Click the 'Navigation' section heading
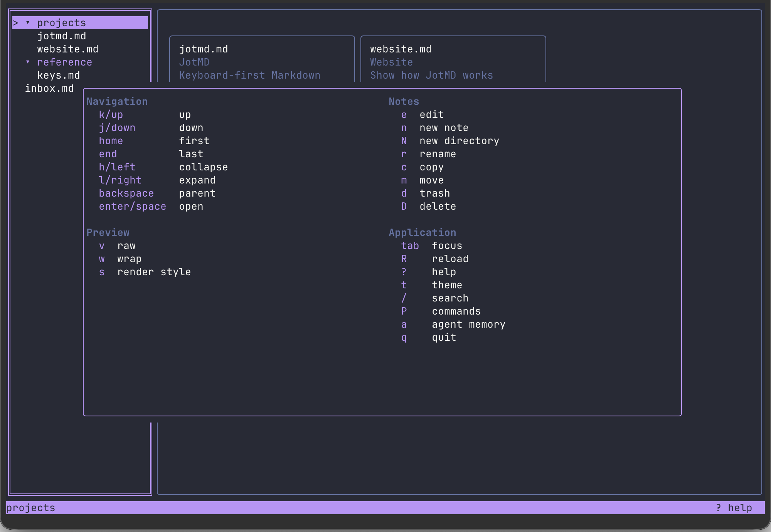This screenshot has height=532, width=771. click(x=117, y=101)
